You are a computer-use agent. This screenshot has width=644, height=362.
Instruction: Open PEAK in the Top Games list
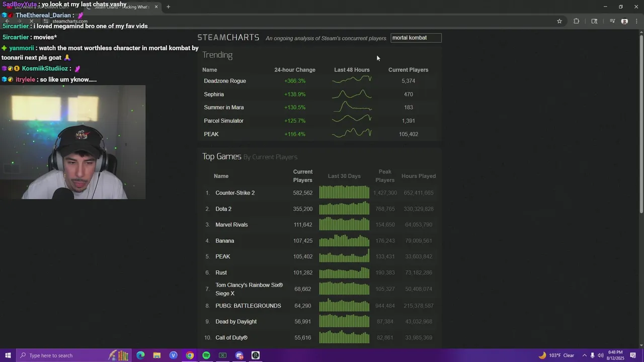point(223,256)
